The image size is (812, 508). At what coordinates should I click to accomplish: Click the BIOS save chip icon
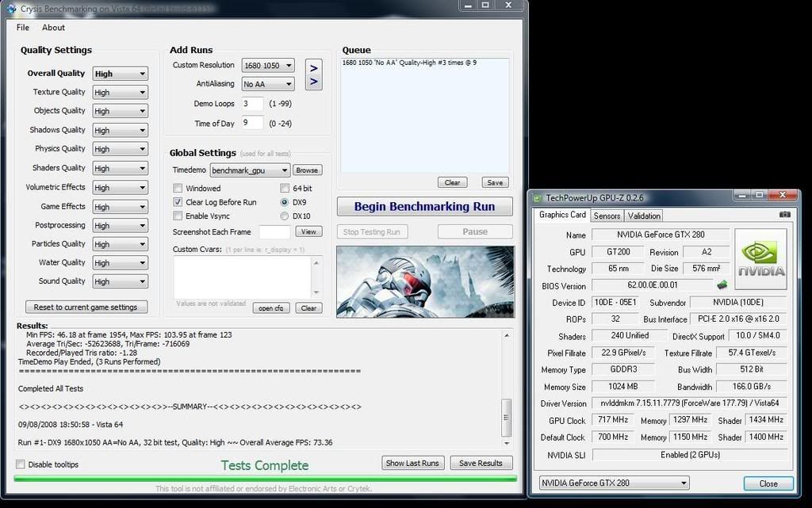point(722,285)
